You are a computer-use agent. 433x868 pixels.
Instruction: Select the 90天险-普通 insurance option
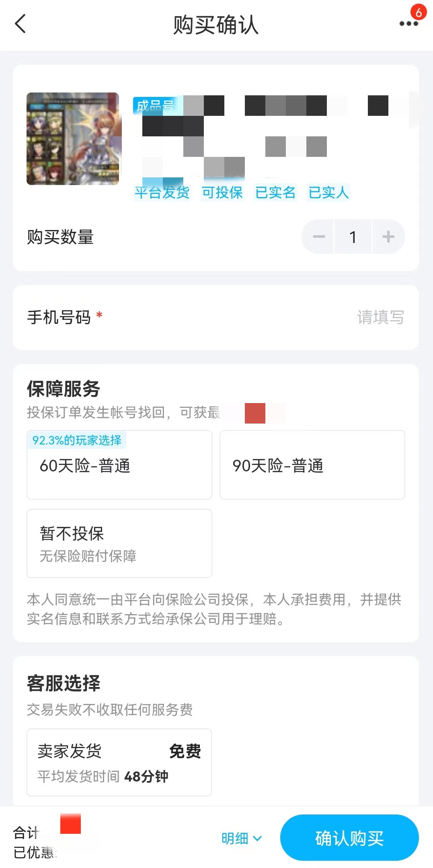coord(312,465)
